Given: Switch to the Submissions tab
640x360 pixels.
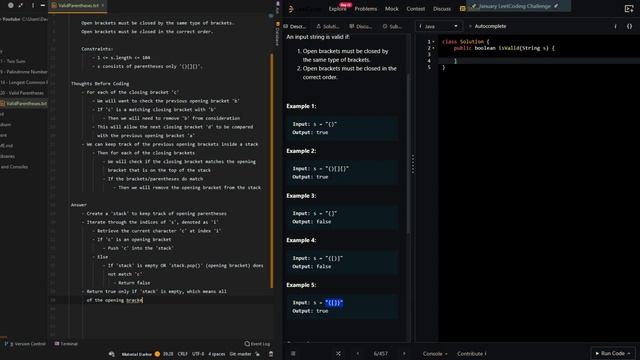Looking at the screenshot, I should click(392, 27).
